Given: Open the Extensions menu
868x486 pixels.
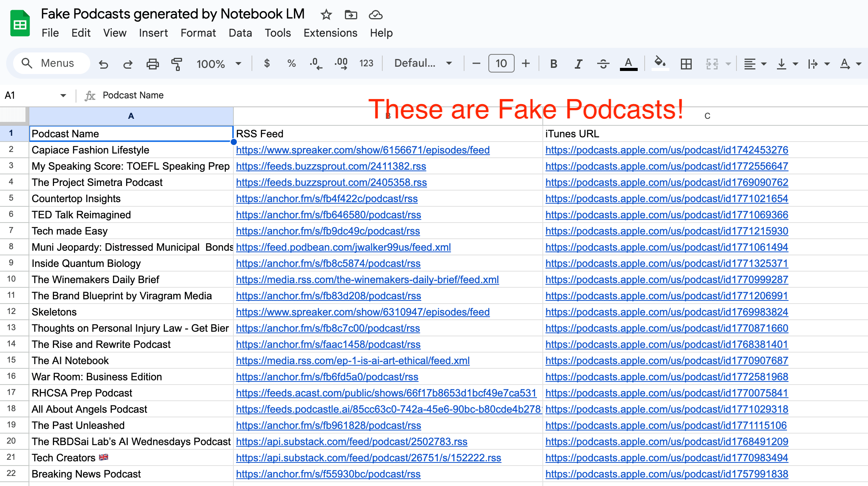Looking at the screenshot, I should [x=330, y=33].
